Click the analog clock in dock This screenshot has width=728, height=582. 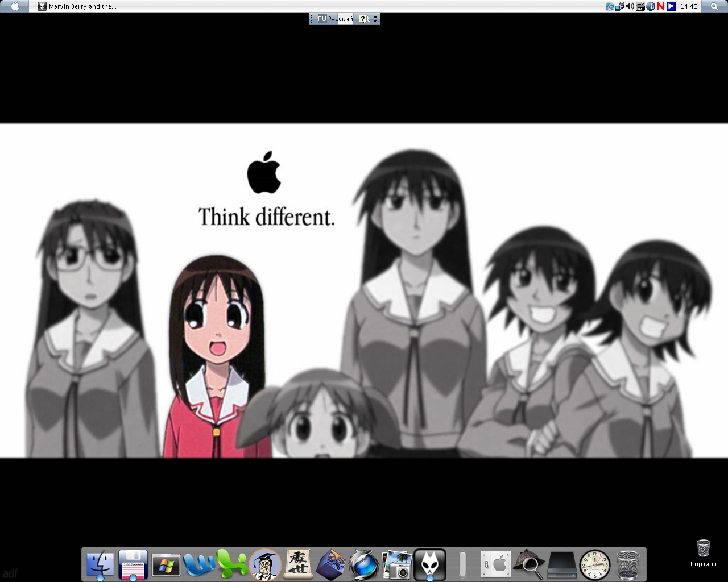coord(594,565)
